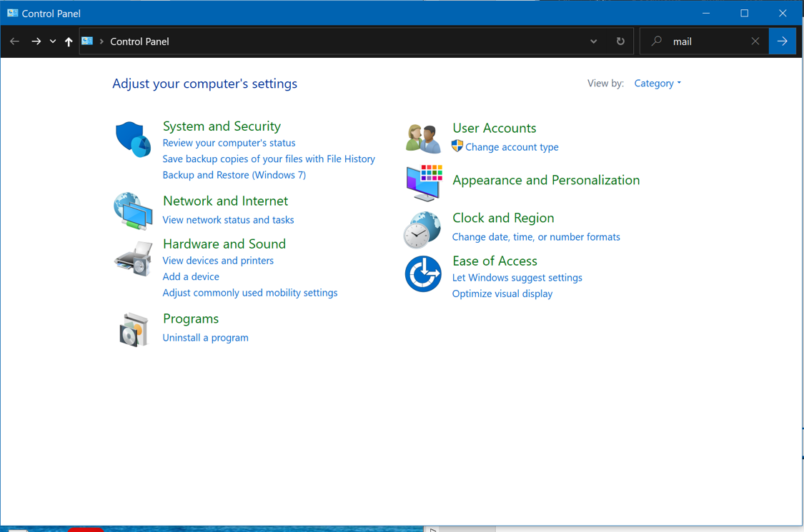Viewport: 804px width, 532px height.
Task: Click Uninstall a program
Action: (x=205, y=338)
